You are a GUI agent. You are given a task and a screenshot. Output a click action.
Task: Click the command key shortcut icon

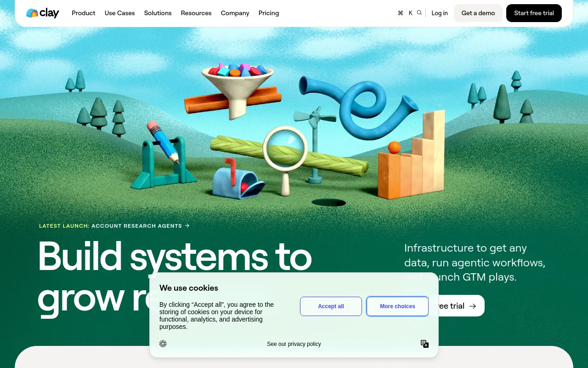(401, 13)
